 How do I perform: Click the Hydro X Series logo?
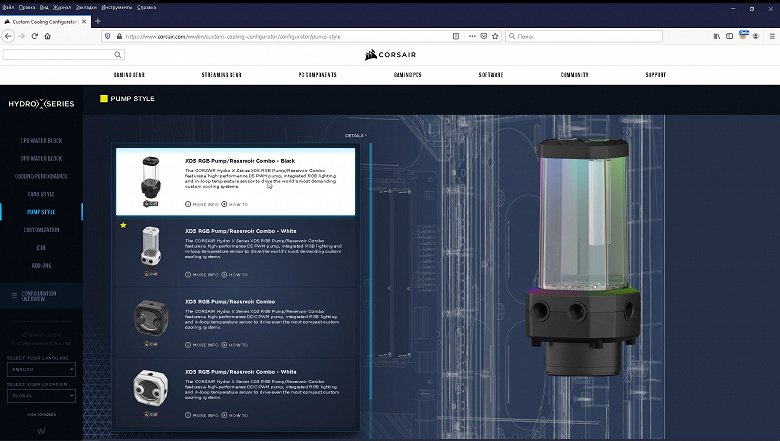click(40, 104)
